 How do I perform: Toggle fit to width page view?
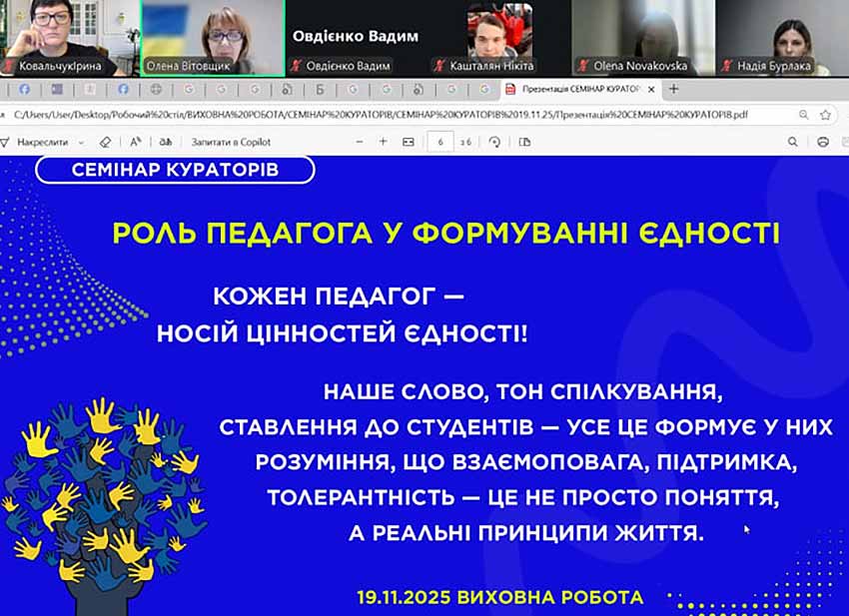pyautogui.click(x=408, y=142)
